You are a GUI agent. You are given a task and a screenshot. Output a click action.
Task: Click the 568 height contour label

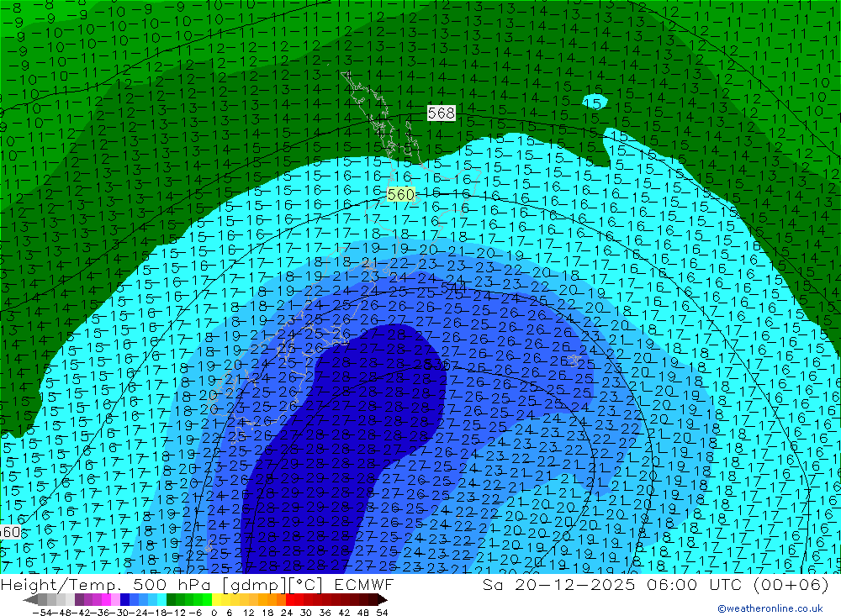[441, 113]
